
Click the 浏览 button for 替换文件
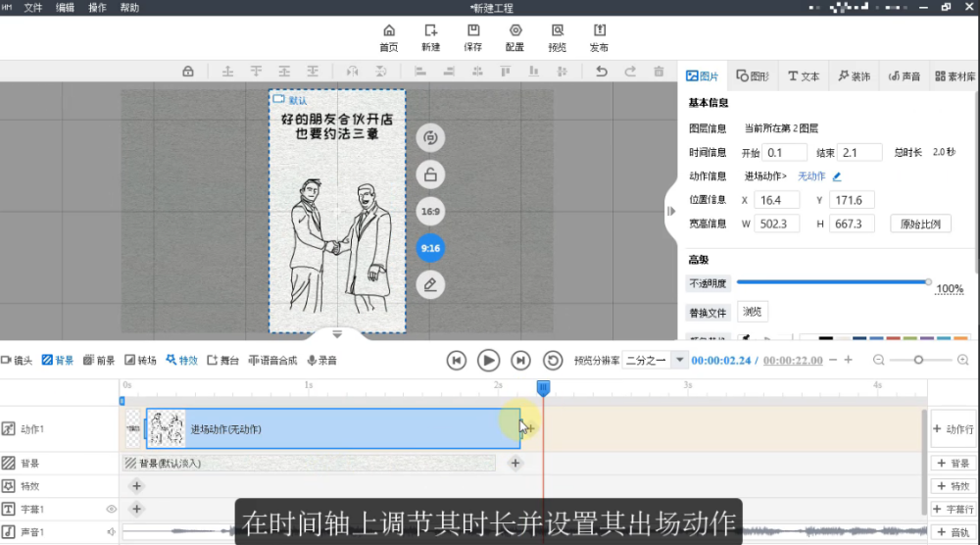[752, 312]
